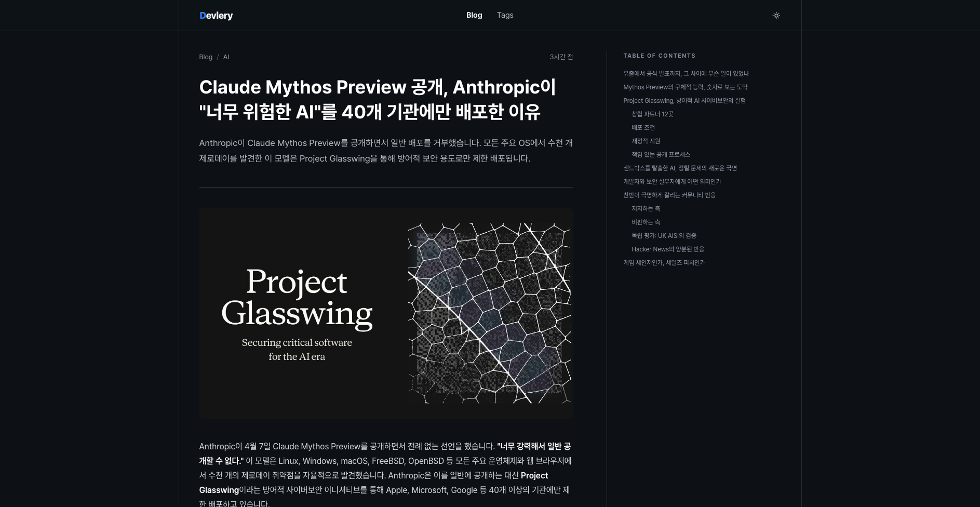The height and width of the screenshot is (507, 980).
Task: Click the Blog breadcrumb link
Action: (206, 57)
